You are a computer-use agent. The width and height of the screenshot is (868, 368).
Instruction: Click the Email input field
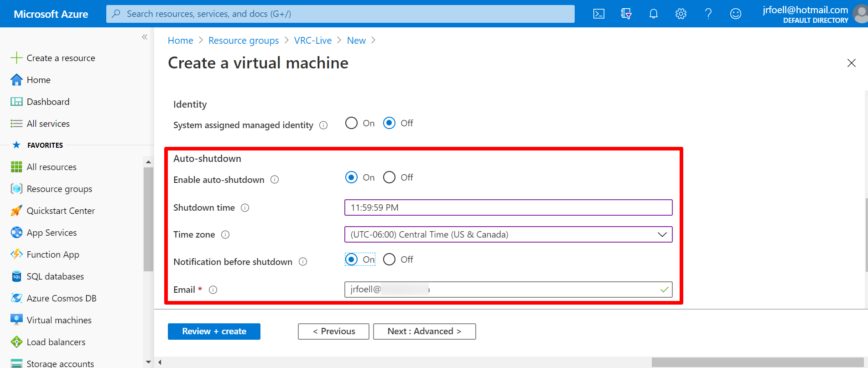[x=508, y=290]
